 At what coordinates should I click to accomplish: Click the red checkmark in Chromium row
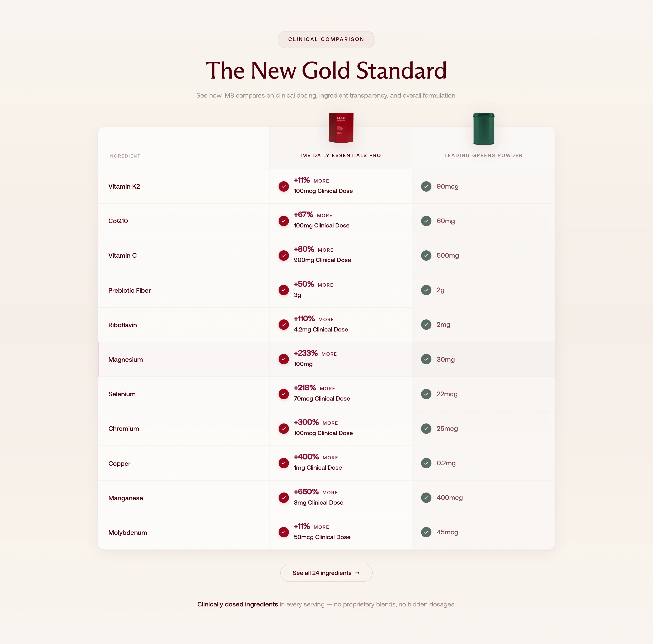[x=284, y=428]
